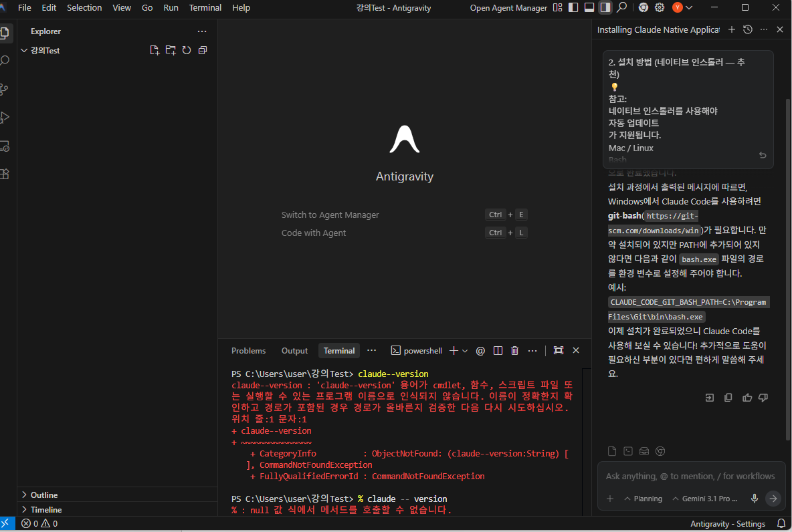Create a new file in 강의Test folder
The image size is (792, 532).
tap(155, 51)
